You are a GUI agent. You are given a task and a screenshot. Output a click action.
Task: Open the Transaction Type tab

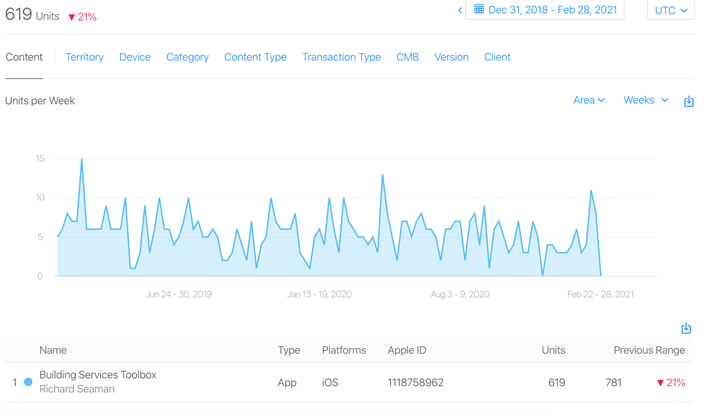point(341,57)
